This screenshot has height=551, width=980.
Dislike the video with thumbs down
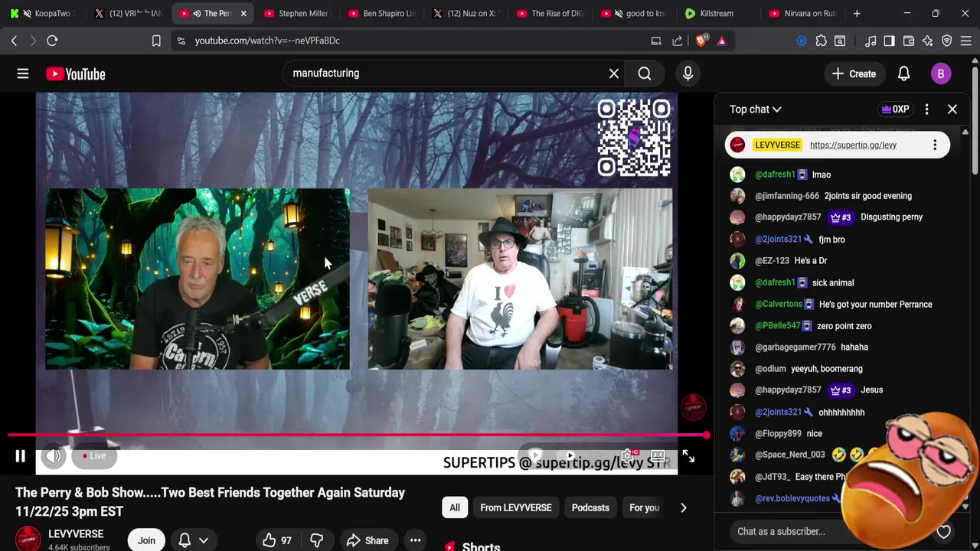point(316,540)
